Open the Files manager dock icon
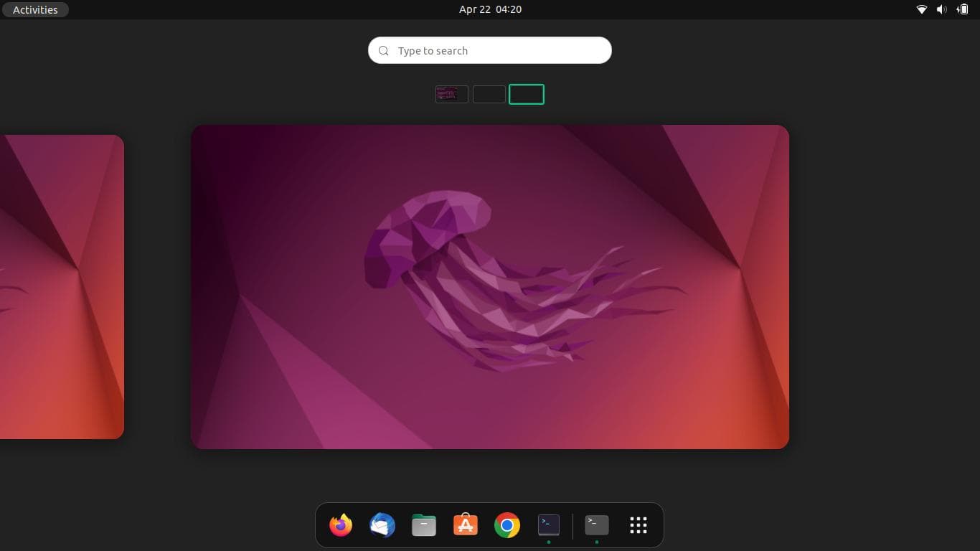 [424, 525]
